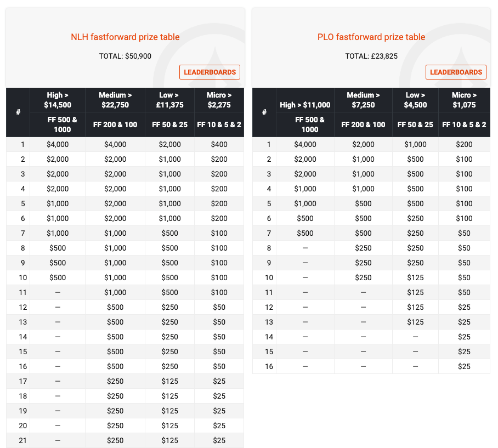Click the PLO fastforward prize table title
The width and height of the screenshot is (498, 448).
(371, 37)
